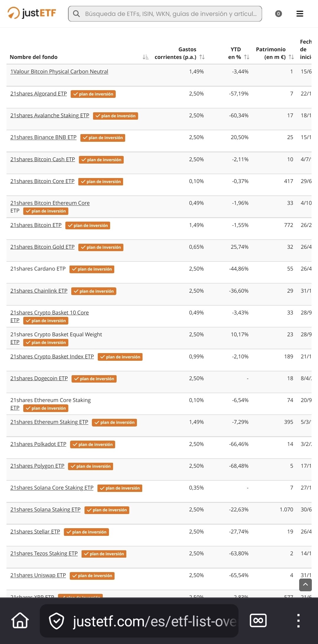
Task: Sort by Patrimonio column
Action: pos(291,57)
